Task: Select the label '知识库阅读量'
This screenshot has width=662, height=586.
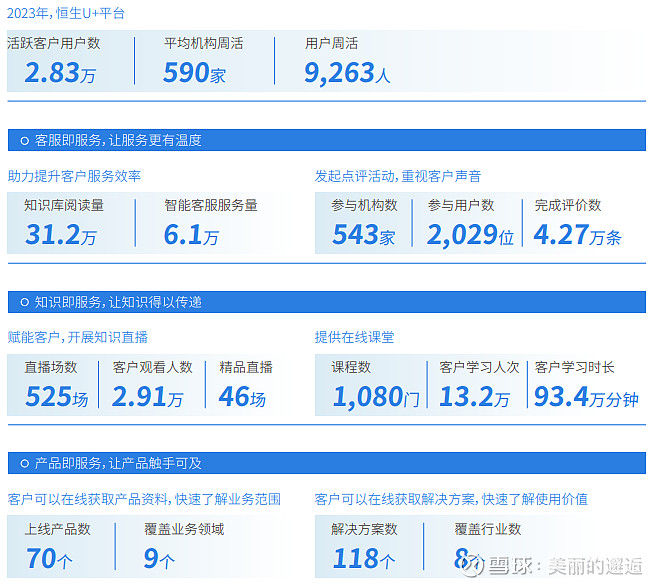Action: 64,205
